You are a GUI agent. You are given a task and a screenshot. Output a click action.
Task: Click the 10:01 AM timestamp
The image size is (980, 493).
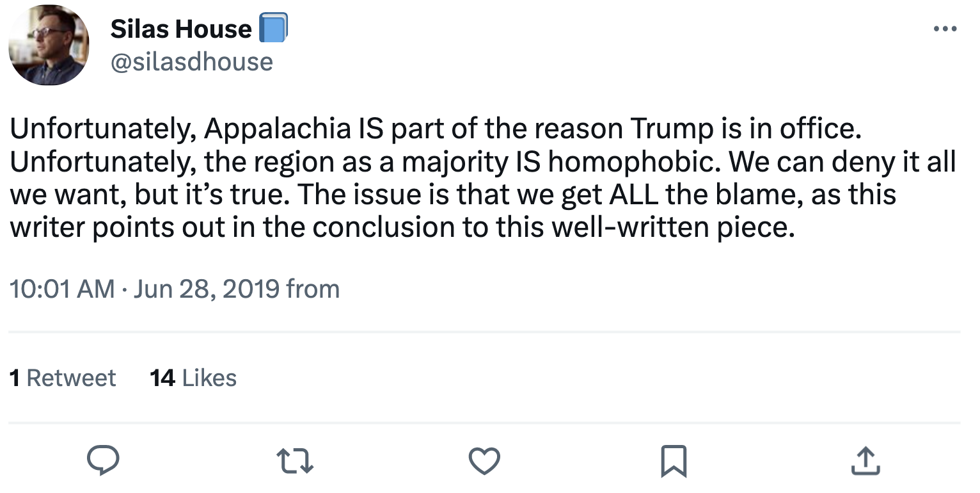[x=62, y=289]
